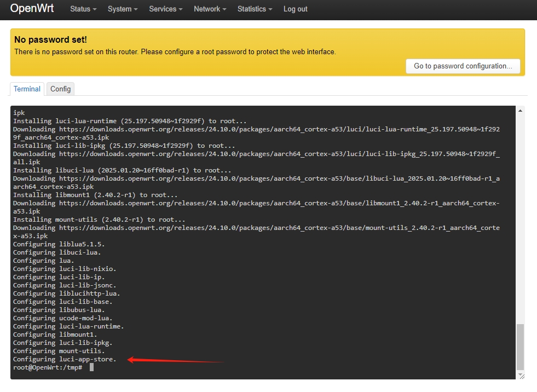Image resolution: width=537 pixels, height=392 pixels.
Task: Click the root@OpenWrt:/tmp# prompt text
Action: [48, 367]
